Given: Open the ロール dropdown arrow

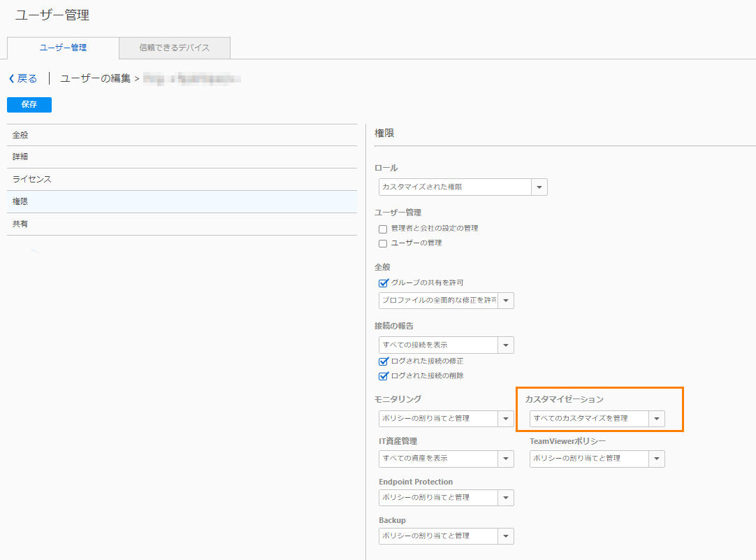Looking at the screenshot, I should [x=539, y=187].
